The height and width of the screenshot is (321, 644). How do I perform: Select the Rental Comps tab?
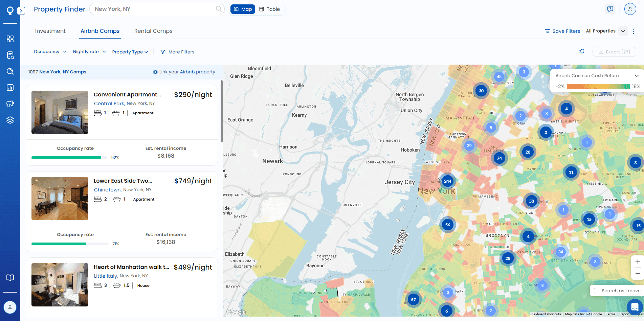pos(153,31)
